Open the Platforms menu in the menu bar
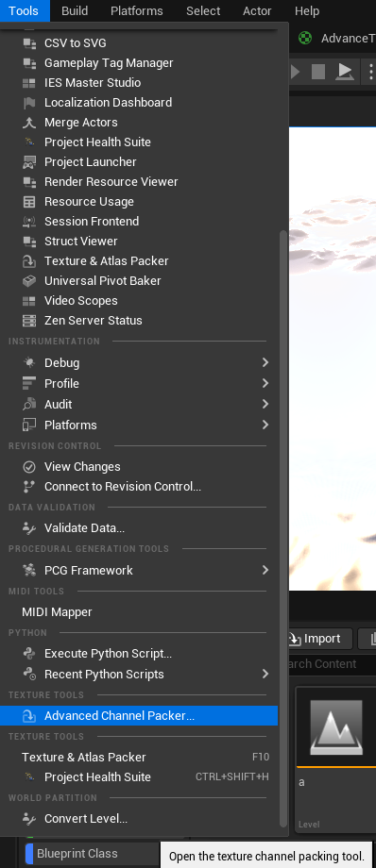The image size is (376, 868). 136,11
